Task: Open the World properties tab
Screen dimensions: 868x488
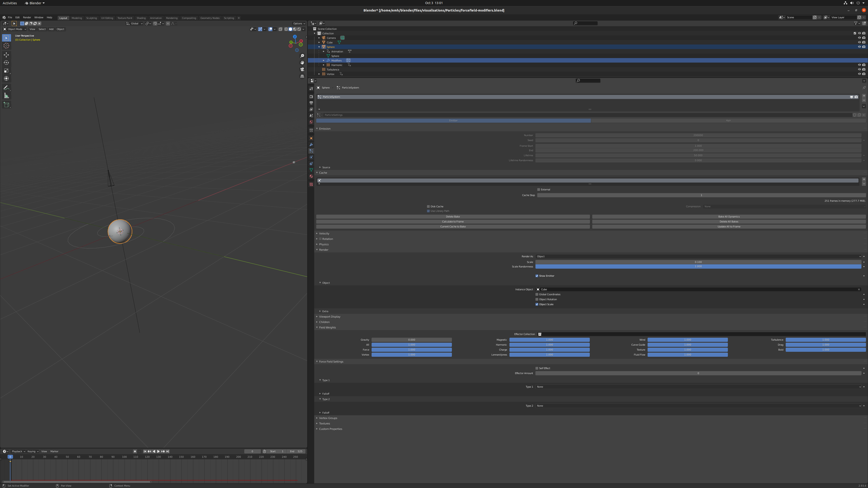Action: tap(311, 122)
